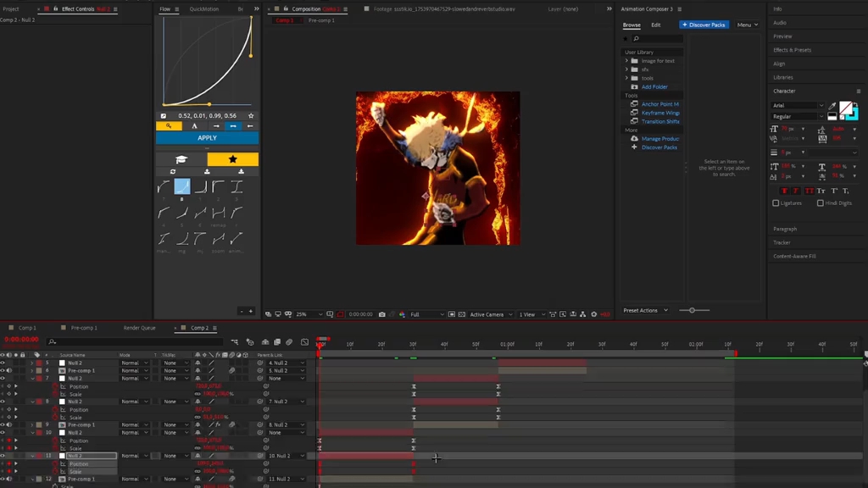The height and width of the screenshot is (488, 868).
Task: Click the Draft 3D icon in timeline
Action: point(250,342)
